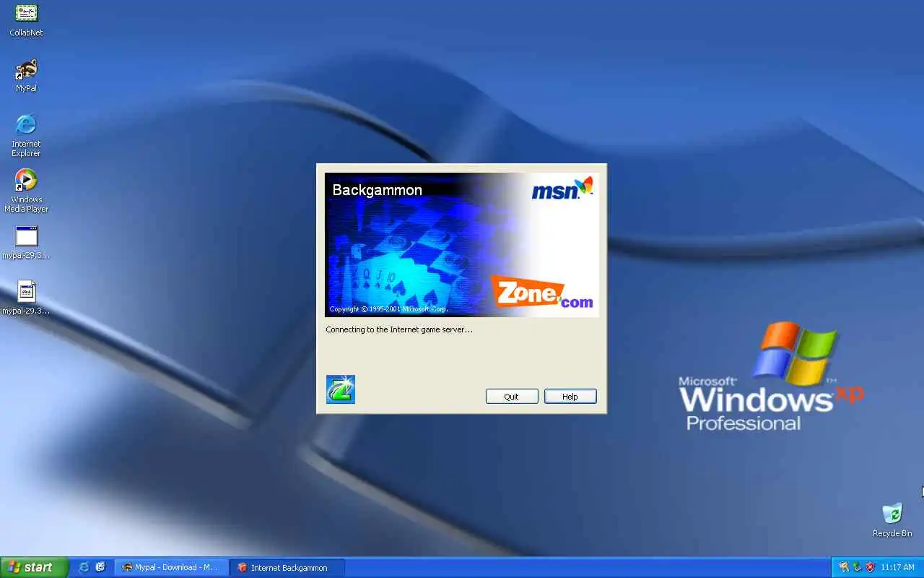Viewport: 924px width, 578px height.
Task: Select the Internet Explorer desktop icon
Action: [26, 135]
